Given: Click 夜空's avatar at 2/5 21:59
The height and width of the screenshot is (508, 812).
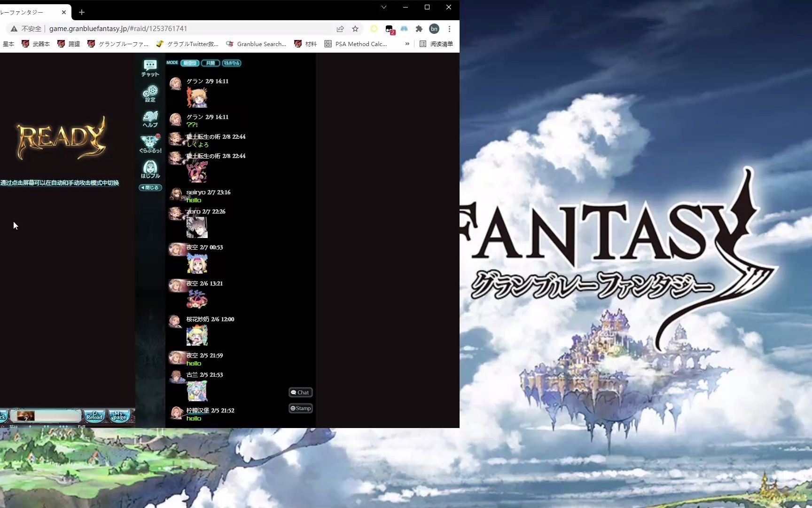Looking at the screenshot, I should (x=177, y=358).
